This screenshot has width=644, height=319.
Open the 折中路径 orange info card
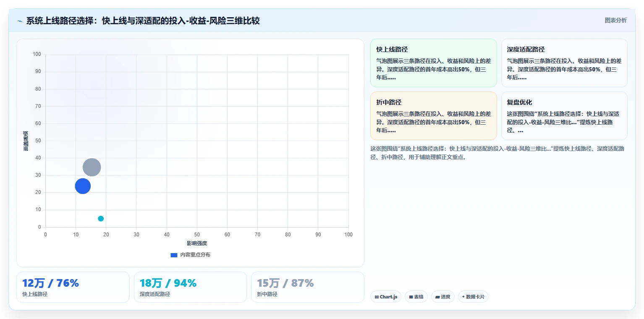click(x=433, y=116)
